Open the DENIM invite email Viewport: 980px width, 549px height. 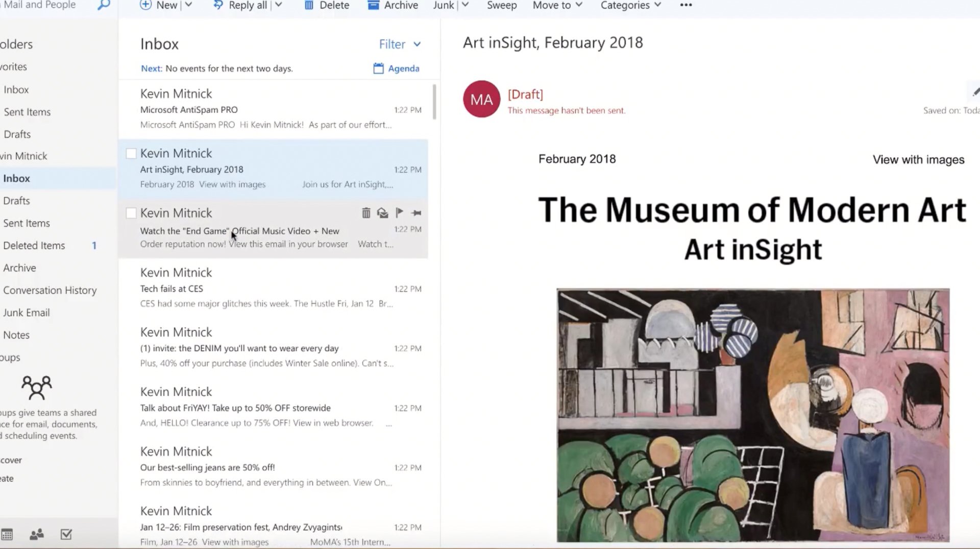click(x=274, y=348)
